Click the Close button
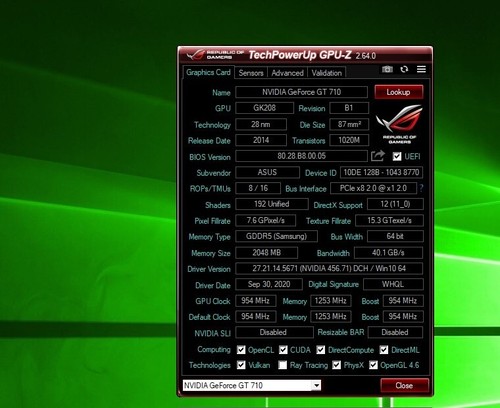 [404, 385]
